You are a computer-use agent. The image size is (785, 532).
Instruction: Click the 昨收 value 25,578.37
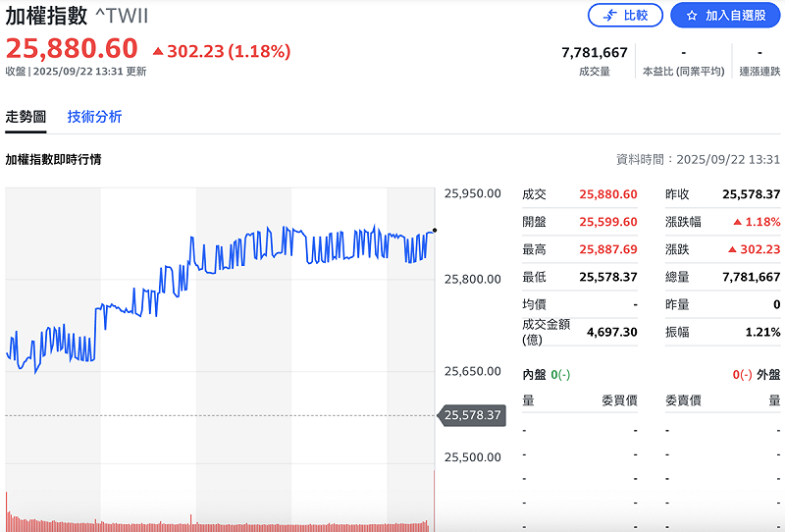tap(751, 194)
